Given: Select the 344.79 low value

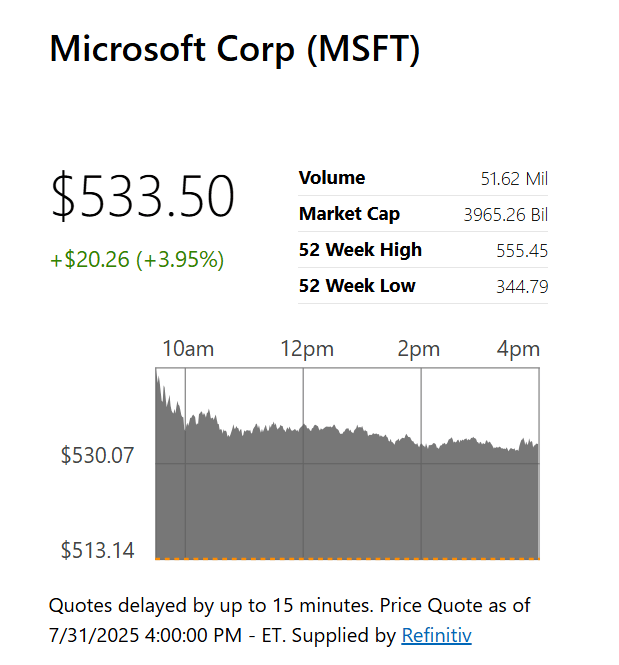Looking at the screenshot, I should click(522, 287).
